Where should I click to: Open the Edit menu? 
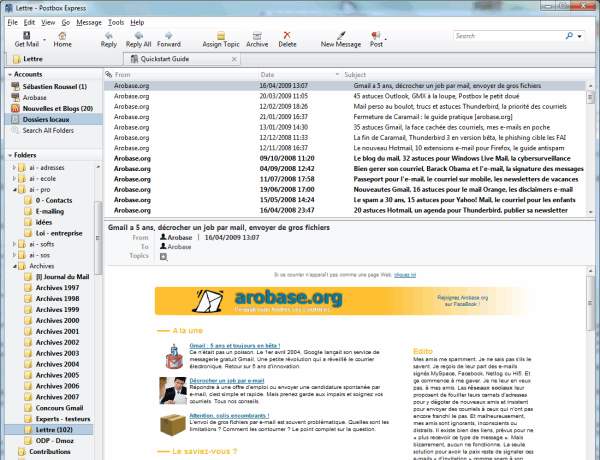tap(29, 22)
